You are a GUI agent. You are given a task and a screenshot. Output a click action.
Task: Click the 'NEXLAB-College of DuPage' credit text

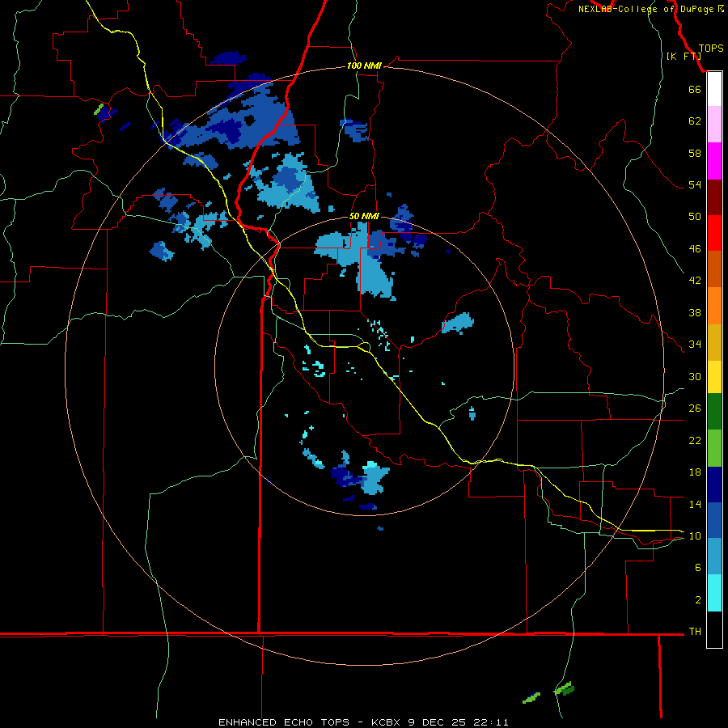click(x=645, y=9)
